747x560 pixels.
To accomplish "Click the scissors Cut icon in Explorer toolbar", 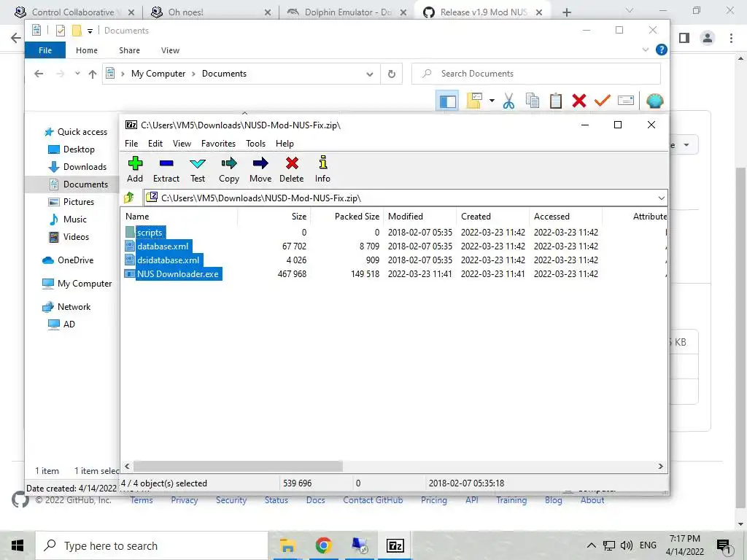I will pos(508,101).
